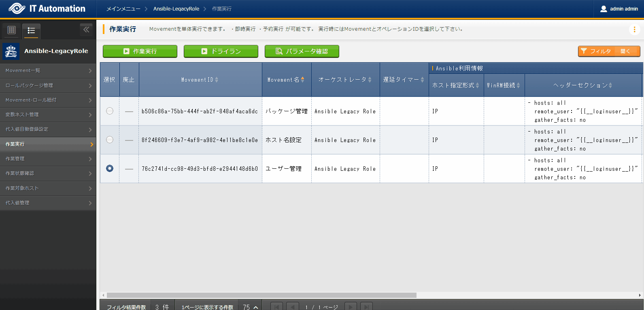Click the green 作業実行 button
644x310 pixels.
click(x=140, y=51)
